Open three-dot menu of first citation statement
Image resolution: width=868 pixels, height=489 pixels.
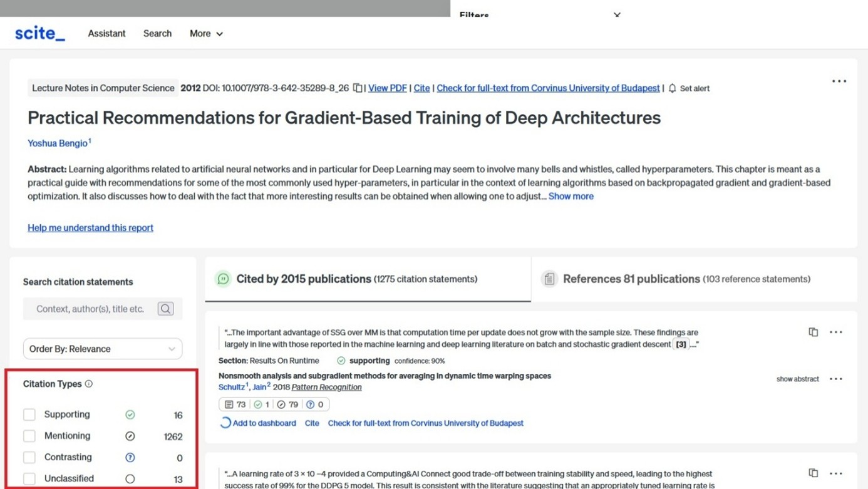[836, 332]
